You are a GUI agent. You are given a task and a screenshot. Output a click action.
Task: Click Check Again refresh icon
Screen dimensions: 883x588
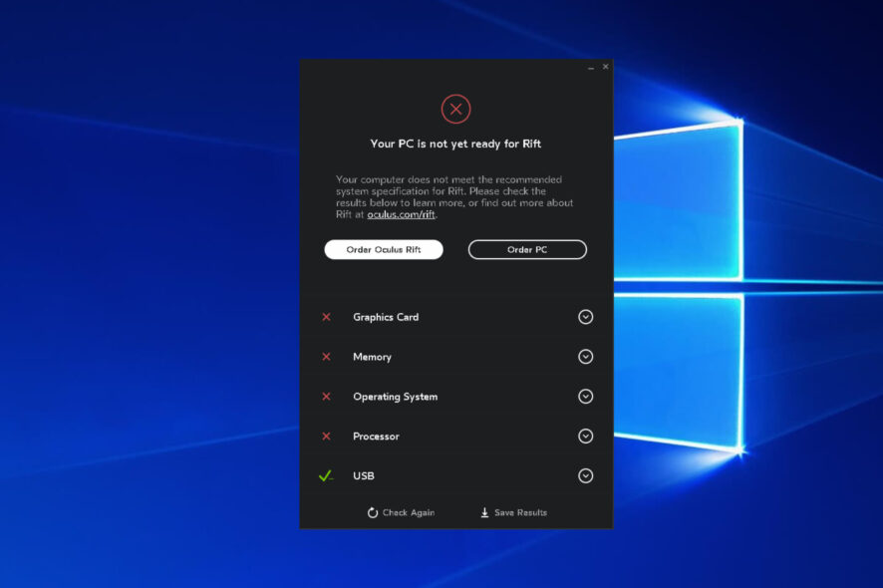(372, 512)
